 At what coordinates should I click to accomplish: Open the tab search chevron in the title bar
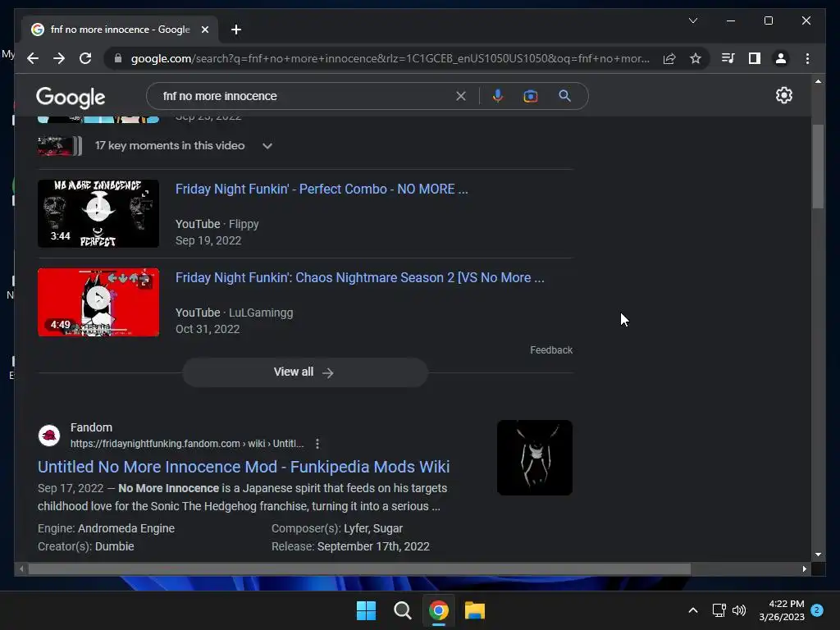(692, 21)
